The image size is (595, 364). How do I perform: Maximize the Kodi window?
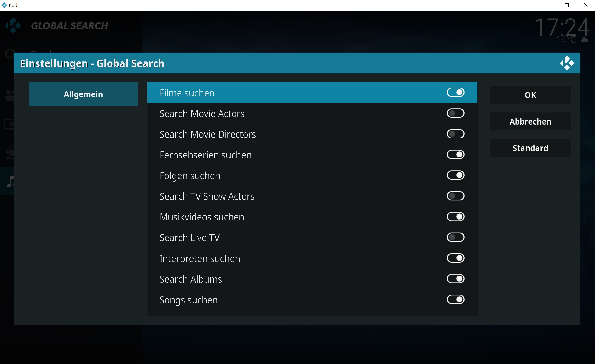pyautogui.click(x=567, y=5)
